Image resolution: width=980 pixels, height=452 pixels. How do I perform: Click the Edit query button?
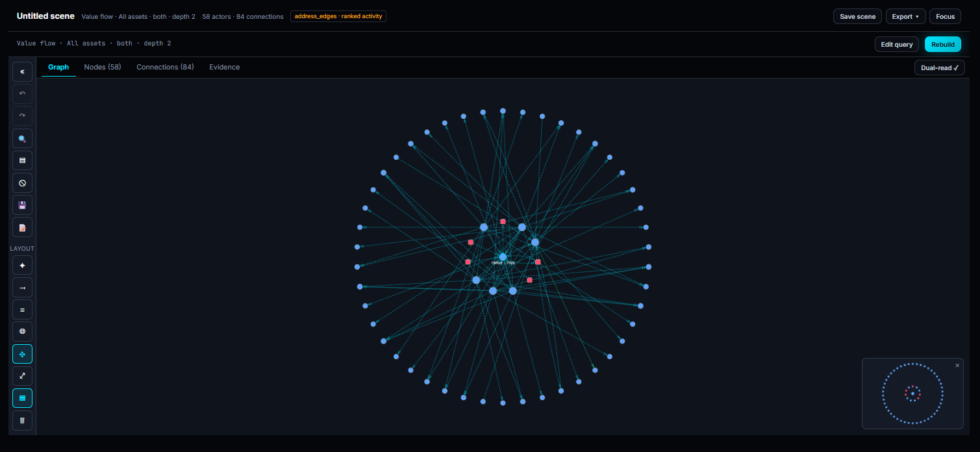[x=897, y=44]
